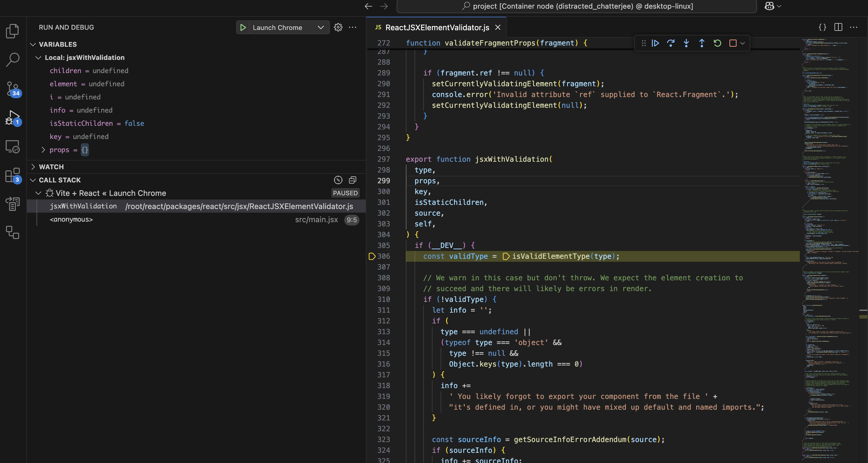
Task: Open debug settings via the gear button
Action: tap(338, 27)
